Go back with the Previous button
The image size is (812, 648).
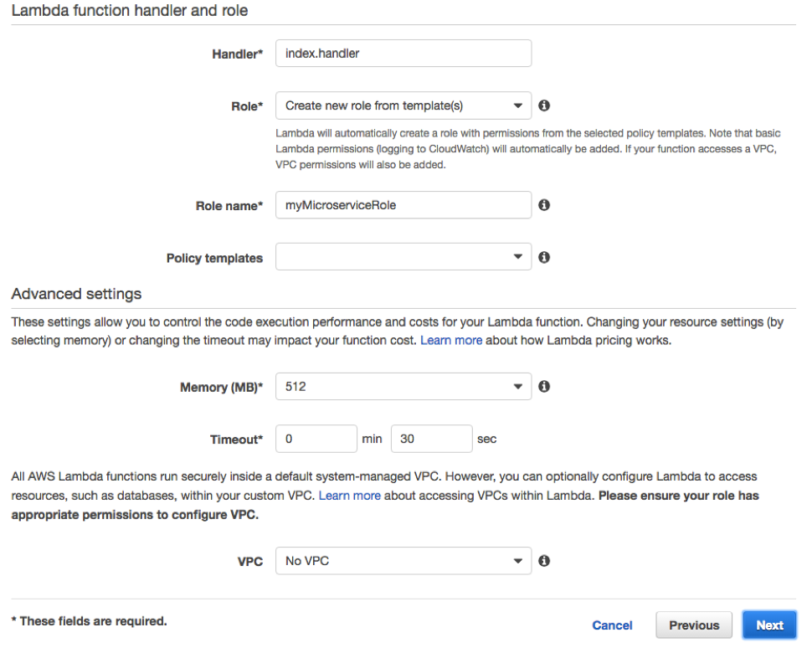[694, 625]
